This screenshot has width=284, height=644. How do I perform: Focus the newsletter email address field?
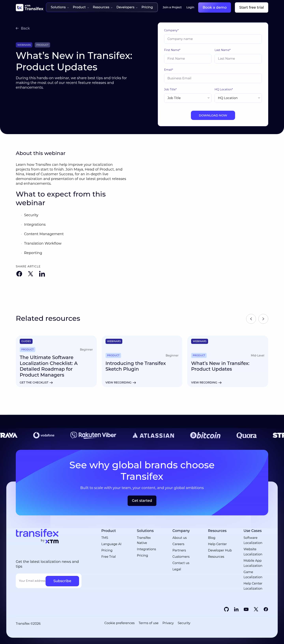tap(32, 581)
